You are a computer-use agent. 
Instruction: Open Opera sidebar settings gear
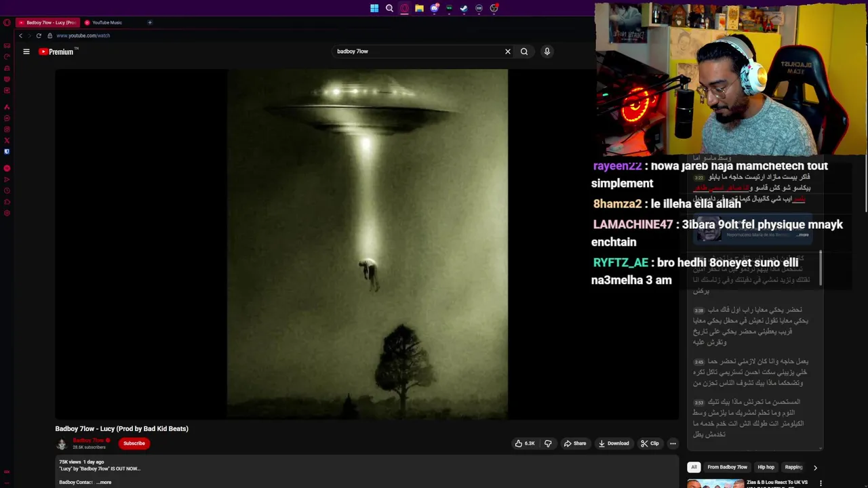pyautogui.click(x=7, y=213)
